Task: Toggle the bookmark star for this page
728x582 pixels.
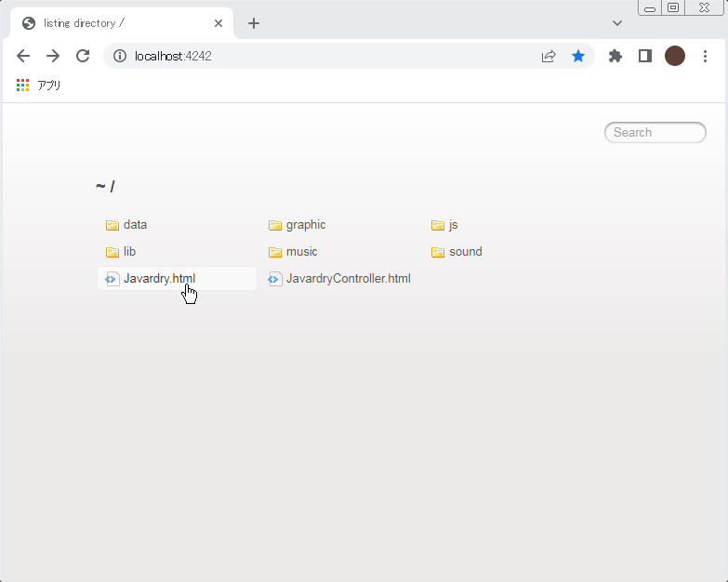Action: pos(578,56)
